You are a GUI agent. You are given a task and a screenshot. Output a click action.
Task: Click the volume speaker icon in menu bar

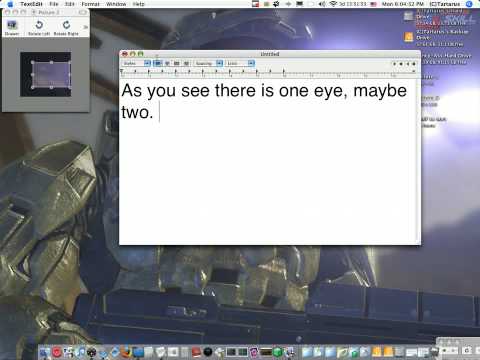point(322,4)
